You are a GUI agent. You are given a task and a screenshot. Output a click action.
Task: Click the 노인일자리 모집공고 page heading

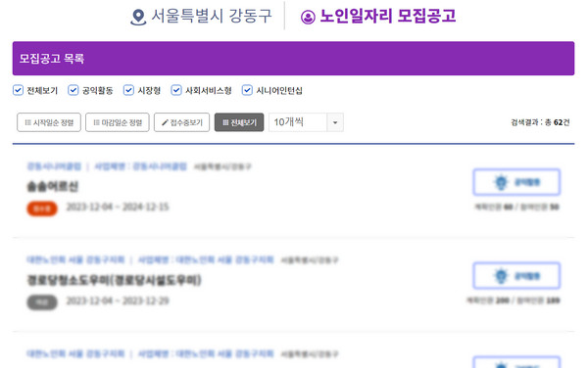pos(388,16)
